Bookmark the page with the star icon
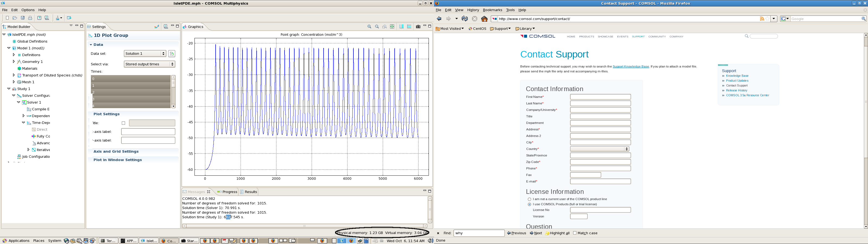The width and height of the screenshot is (868, 244). [x=768, y=19]
